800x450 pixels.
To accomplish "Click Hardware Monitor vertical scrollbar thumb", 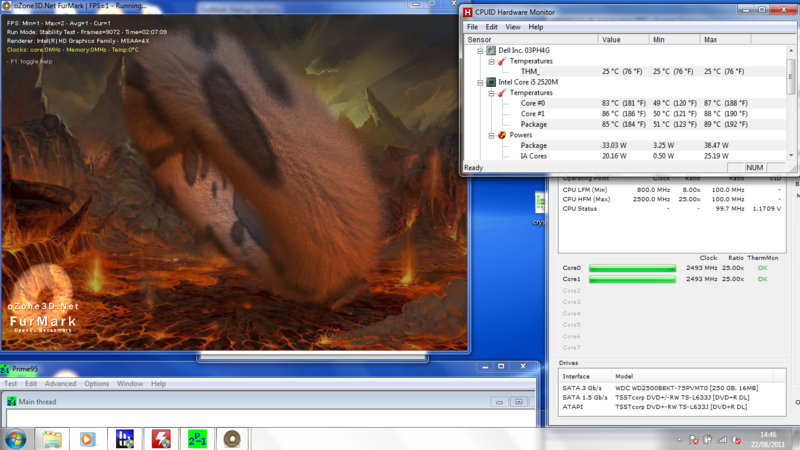I will point(791,77).
